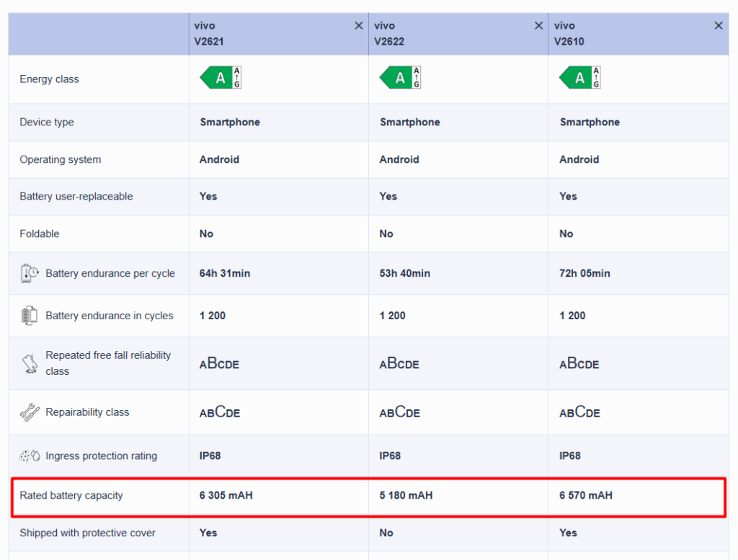This screenshot has height=560, width=738.
Task: Click V2621 battery user-replaceable 'Yes' value
Action: (x=208, y=196)
